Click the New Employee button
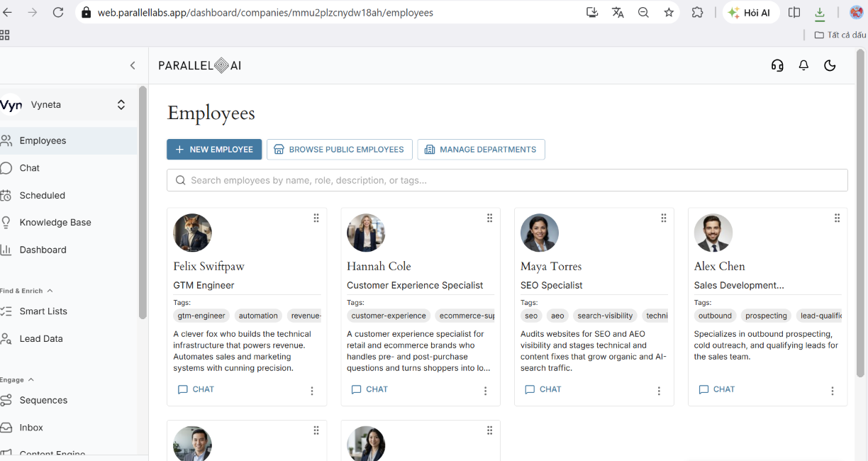This screenshot has height=461, width=868. coord(214,150)
